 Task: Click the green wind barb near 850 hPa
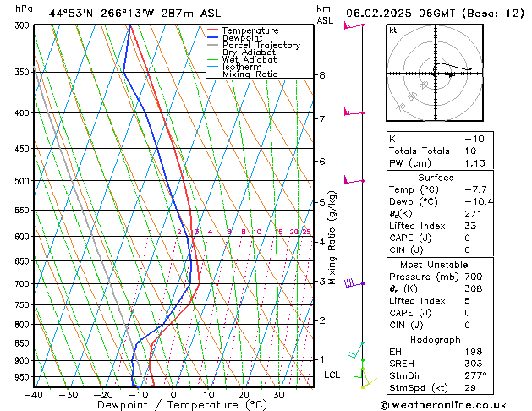tap(355, 350)
